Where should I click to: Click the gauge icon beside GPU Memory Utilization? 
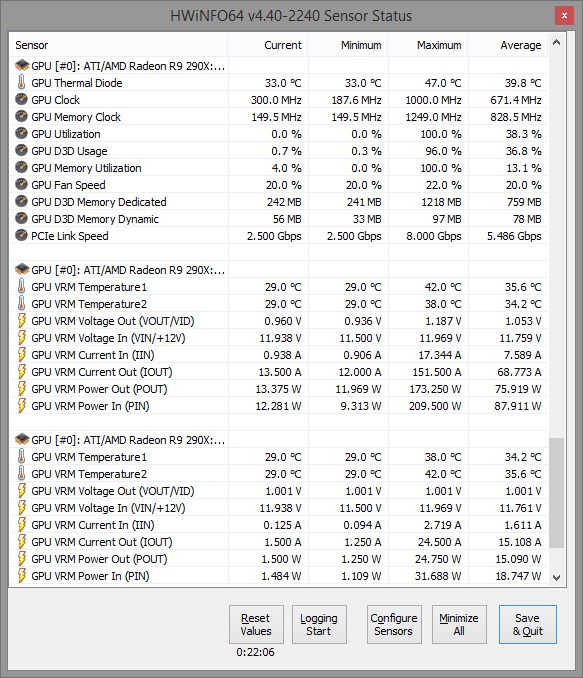pyautogui.click(x=21, y=167)
